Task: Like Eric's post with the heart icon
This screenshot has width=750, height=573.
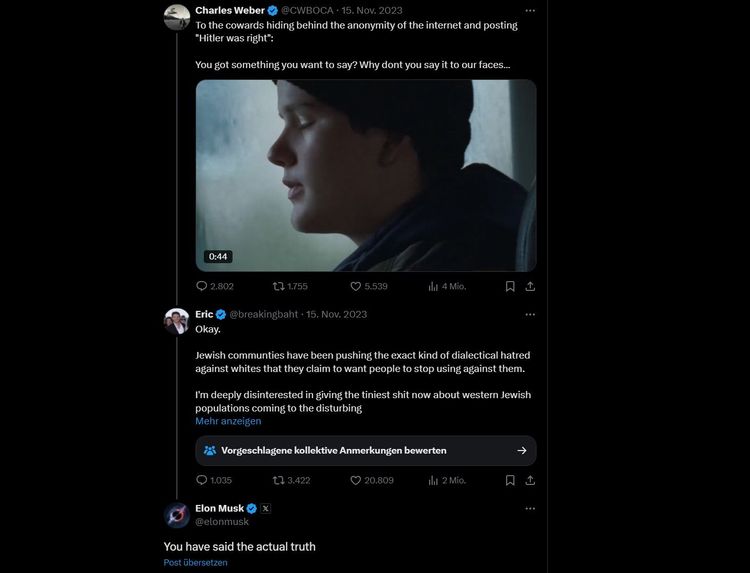Action: [x=355, y=480]
